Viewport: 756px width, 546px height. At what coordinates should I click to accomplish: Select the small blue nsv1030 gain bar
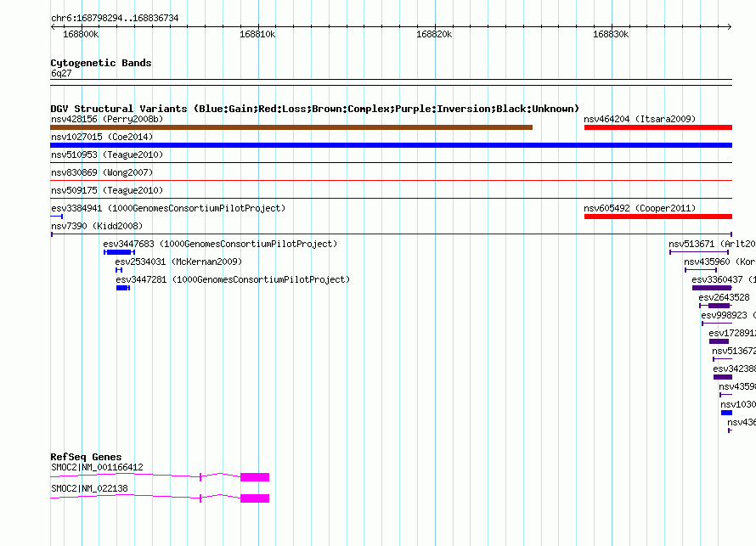(726, 413)
